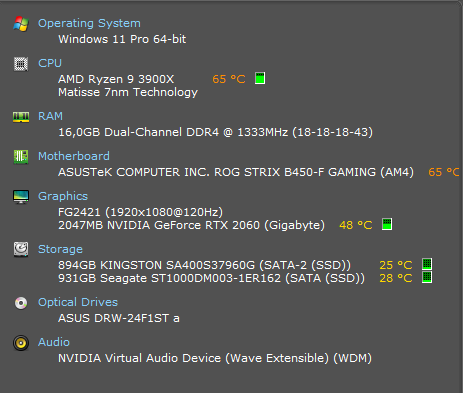Click the Kingston SSD temperature status icon

click(x=427, y=264)
